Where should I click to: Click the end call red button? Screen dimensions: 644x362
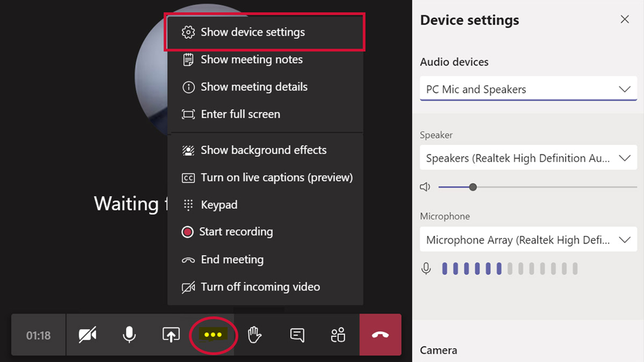380,335
